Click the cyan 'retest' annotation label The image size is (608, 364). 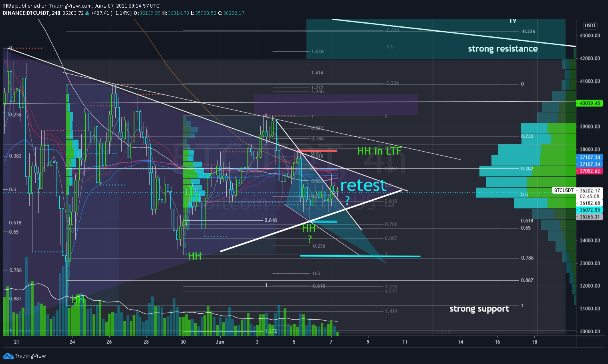click(363, 185)
